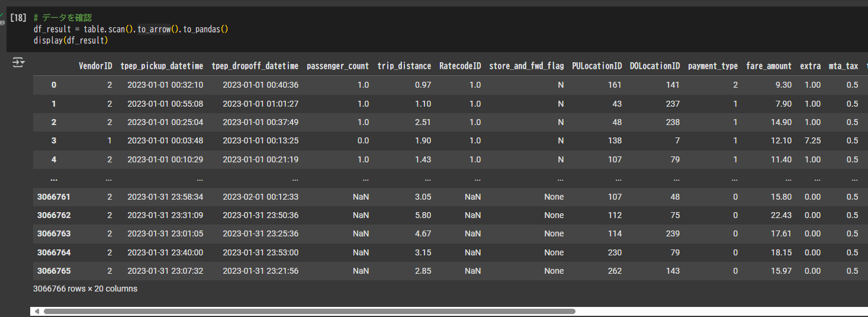
Task: Click the PULocationID column header
Action: (597, 66)
